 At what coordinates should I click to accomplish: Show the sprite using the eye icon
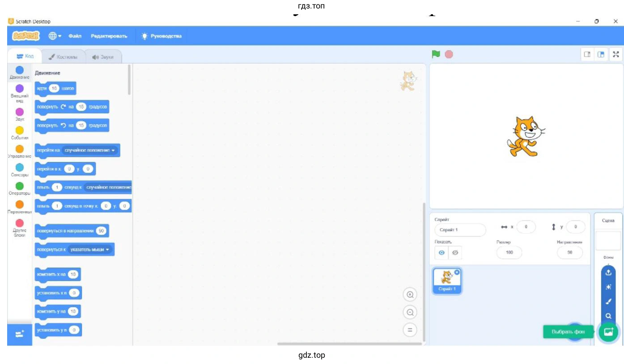coord(441,253)
